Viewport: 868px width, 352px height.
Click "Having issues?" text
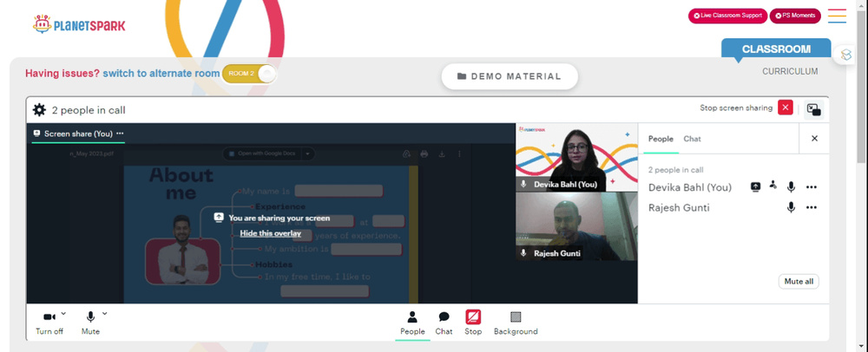(62, 74)
